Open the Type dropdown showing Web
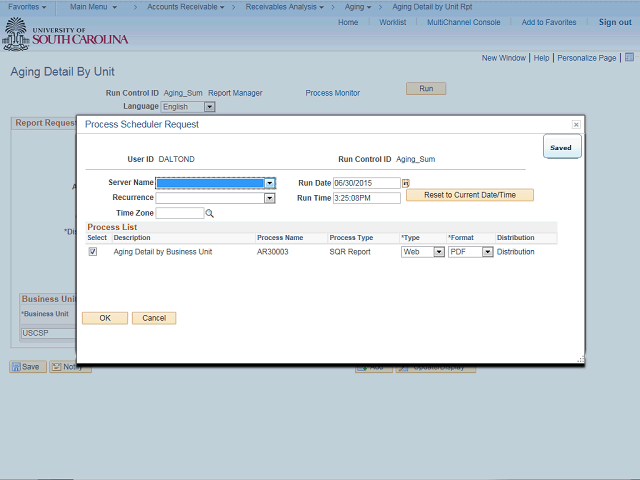 [438, 252]
